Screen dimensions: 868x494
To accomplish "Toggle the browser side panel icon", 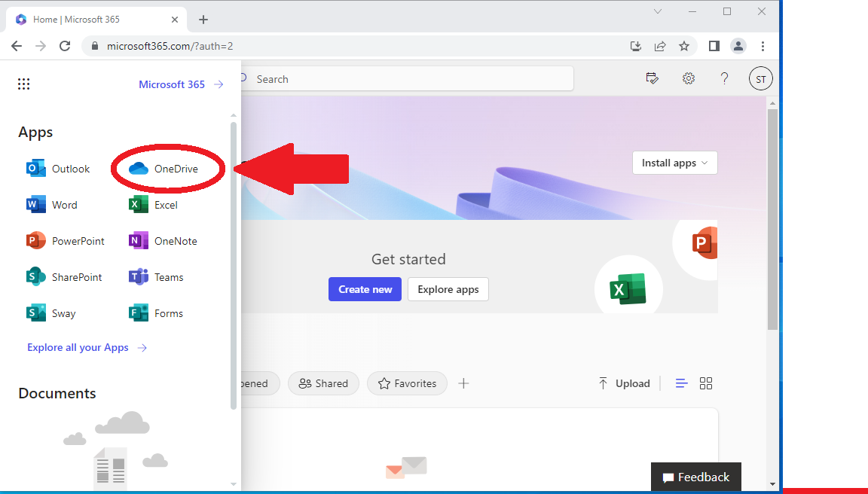I will (714, 46).
